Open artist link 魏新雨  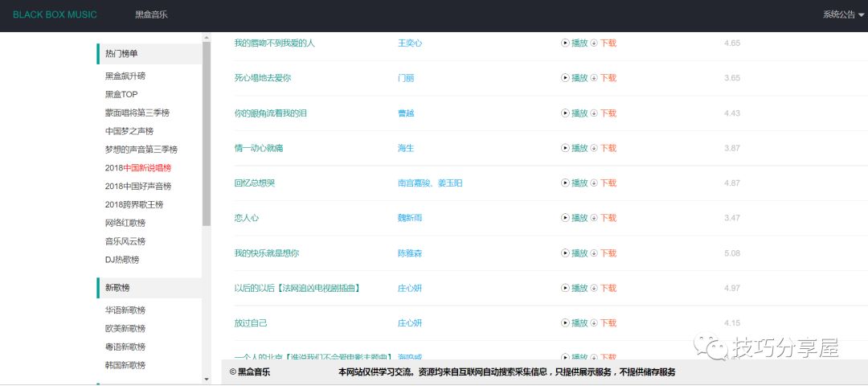tap(410, 218)
